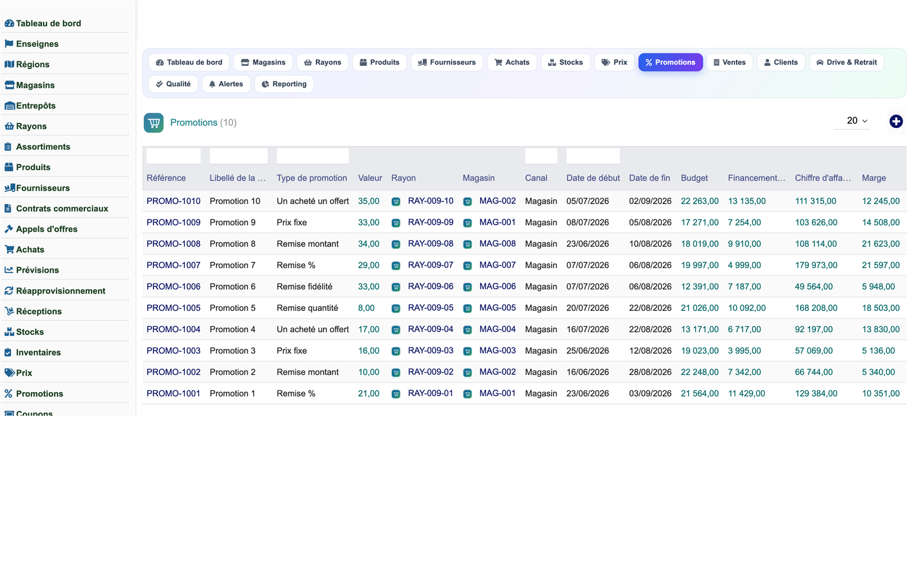Click the Réapprovisionnement refresh icon in sidebar

(x=9, y=290)
